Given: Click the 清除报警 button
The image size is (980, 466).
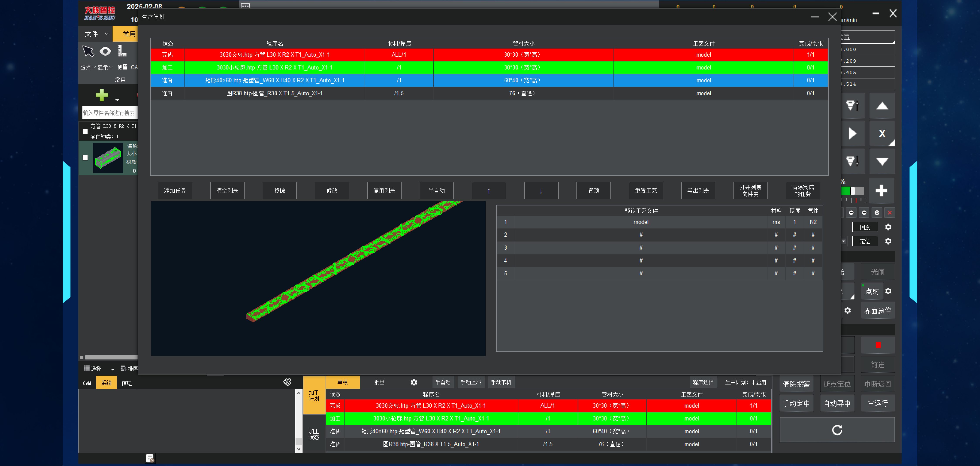Looking at the screenshot, I should pyautogui.click(x=796, y=384).
